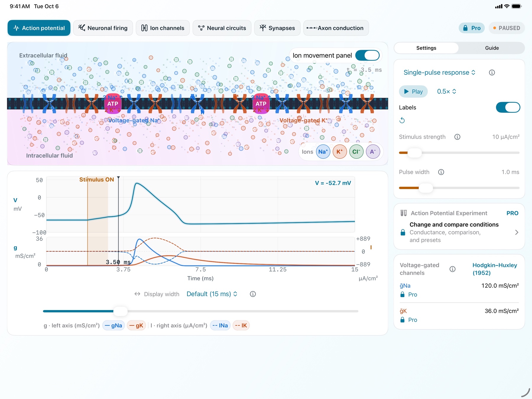Show info for Single-pulse response
The height and width of the screenshot is (399, 532).
492,72
